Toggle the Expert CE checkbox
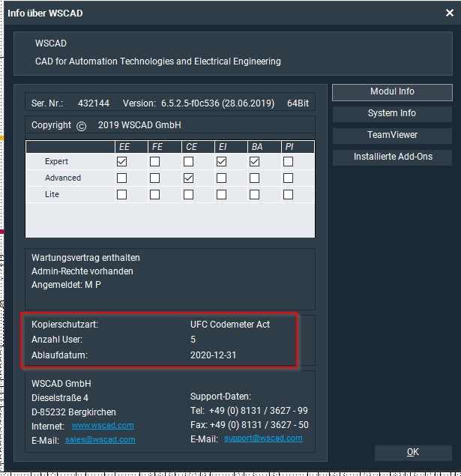The width and height of the screenshot is (461, 476). pyautogui.click(x=188, y=161)
